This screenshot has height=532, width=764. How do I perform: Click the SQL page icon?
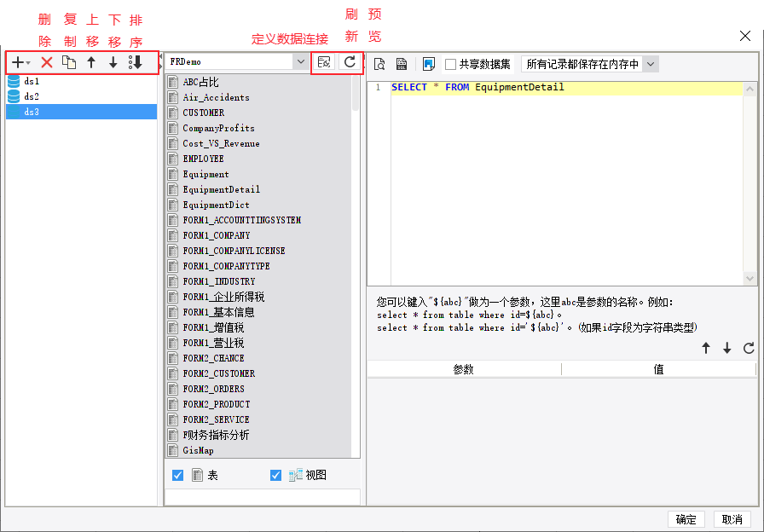(402, 64)
